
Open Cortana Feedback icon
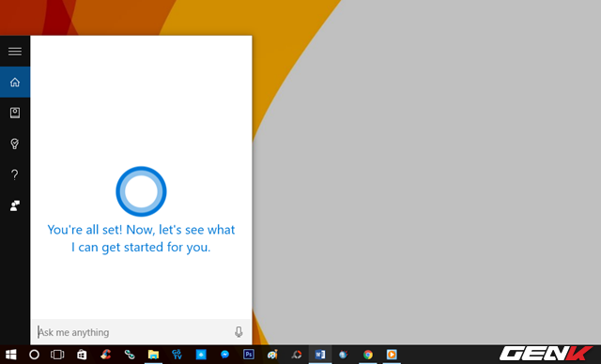coord(15,205)
